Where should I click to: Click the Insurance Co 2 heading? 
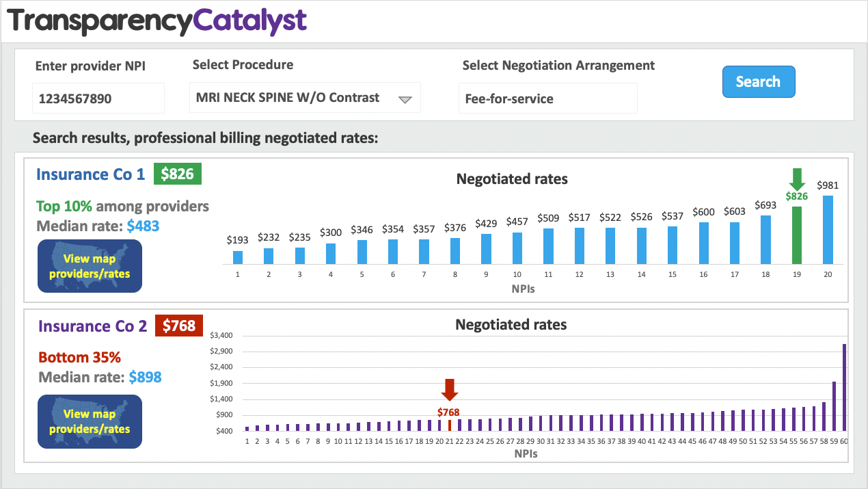[x=93, y=326]
